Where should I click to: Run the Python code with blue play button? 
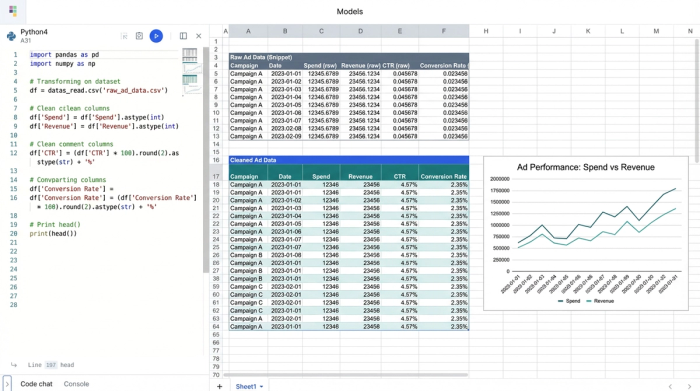point(156,36)
